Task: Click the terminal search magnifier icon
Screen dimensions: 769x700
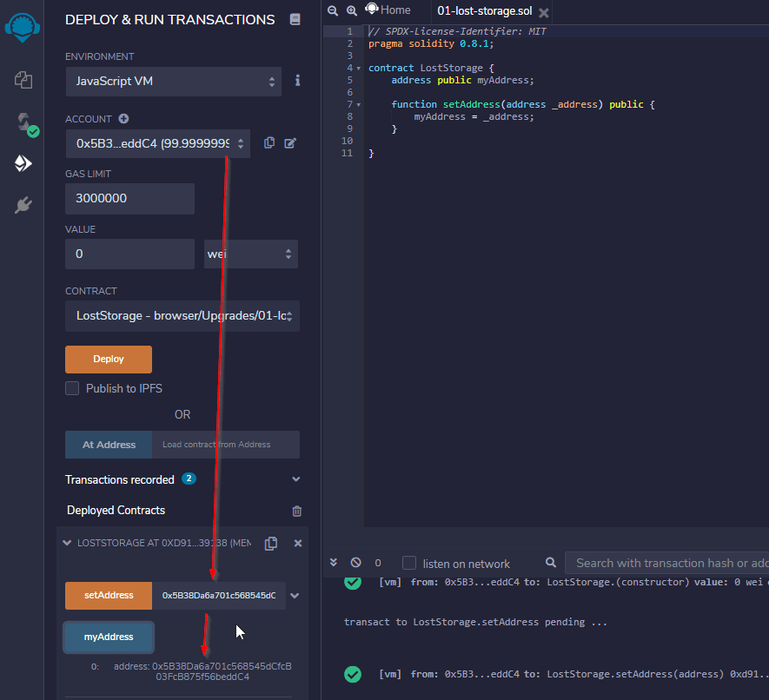Action: 551,562
